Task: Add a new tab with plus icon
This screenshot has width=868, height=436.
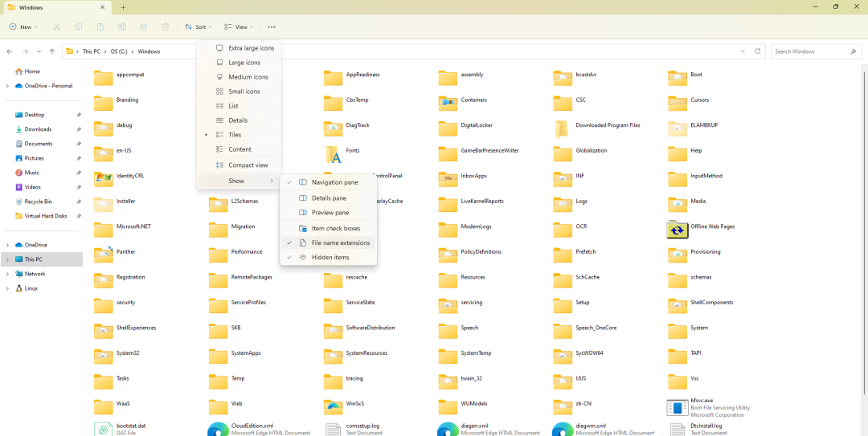Action: click(123, 7)
